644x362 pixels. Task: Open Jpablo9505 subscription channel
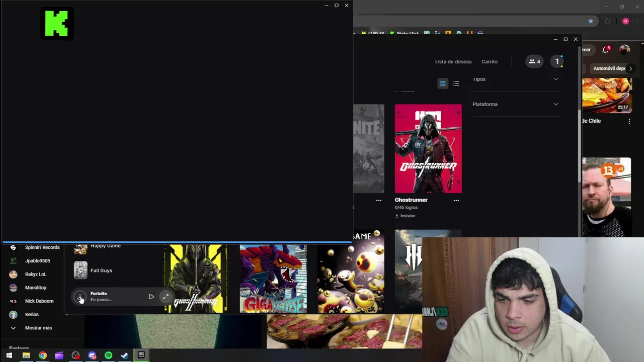click(30, 261)
